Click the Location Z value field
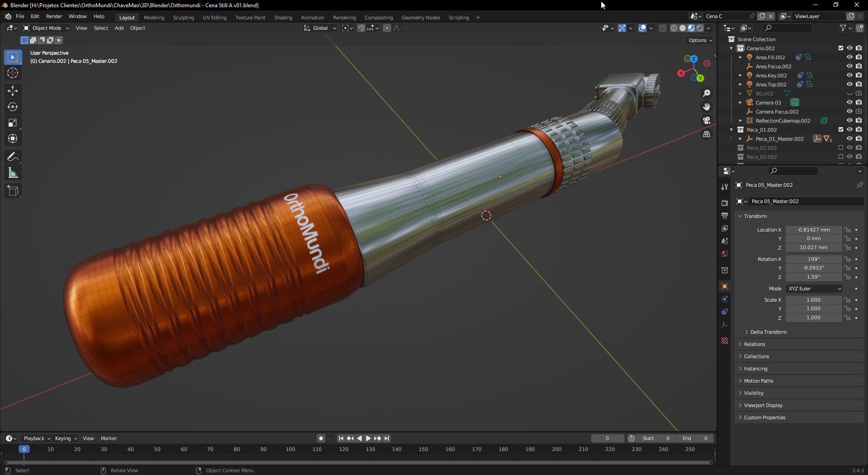This screenshot has height=475, width=868. coord(813,247)
